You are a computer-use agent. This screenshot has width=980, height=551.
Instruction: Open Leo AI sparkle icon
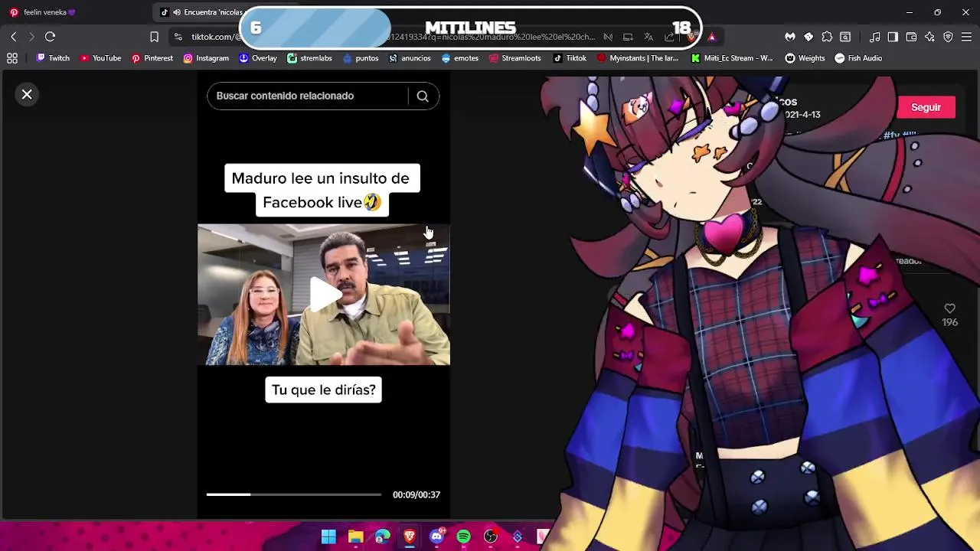click(929, 37)
